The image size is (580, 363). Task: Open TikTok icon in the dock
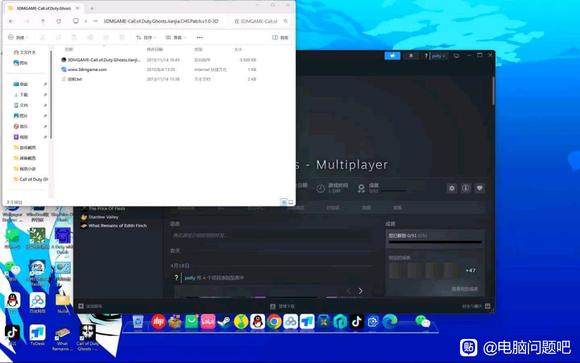coord(357,322)
